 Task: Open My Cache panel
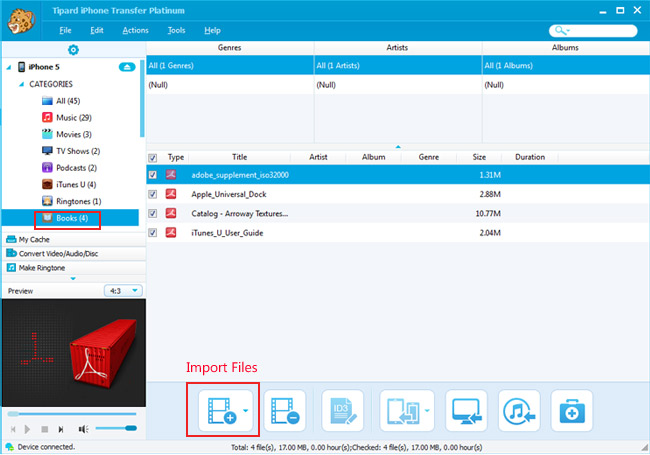click(74, 240)
